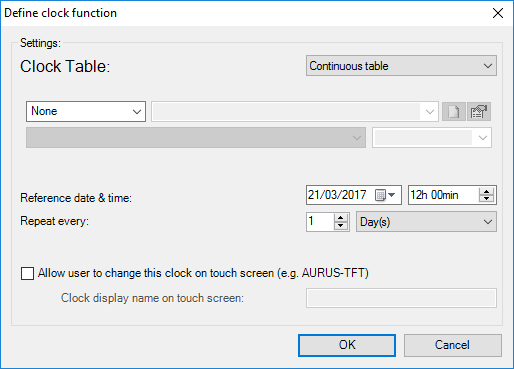Expand the Continuous table dropdown
The height and width of the screenshot is (369, 514).
point(401,66)
